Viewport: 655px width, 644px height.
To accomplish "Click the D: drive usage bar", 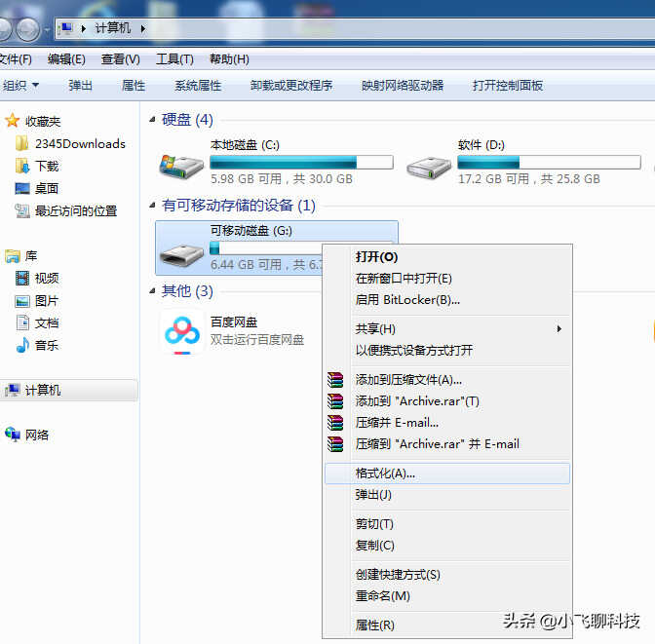I will pyautogui.click(x=549, y=162).
